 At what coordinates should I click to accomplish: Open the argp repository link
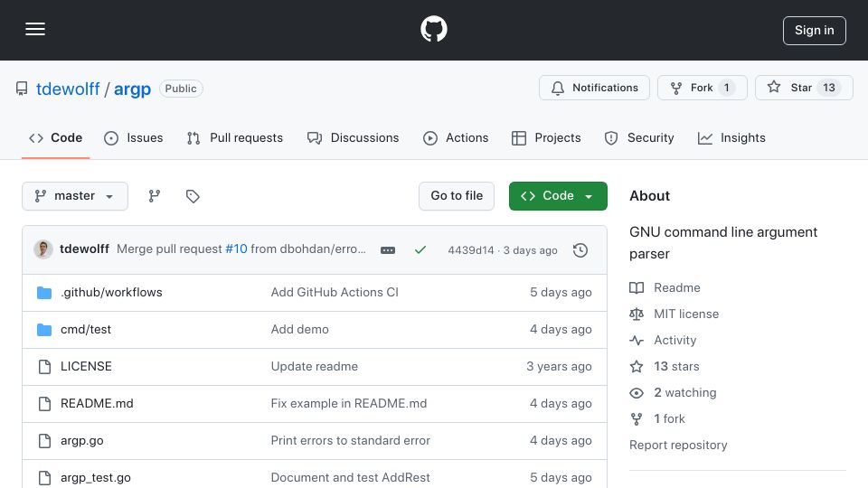tap(132, 89)
